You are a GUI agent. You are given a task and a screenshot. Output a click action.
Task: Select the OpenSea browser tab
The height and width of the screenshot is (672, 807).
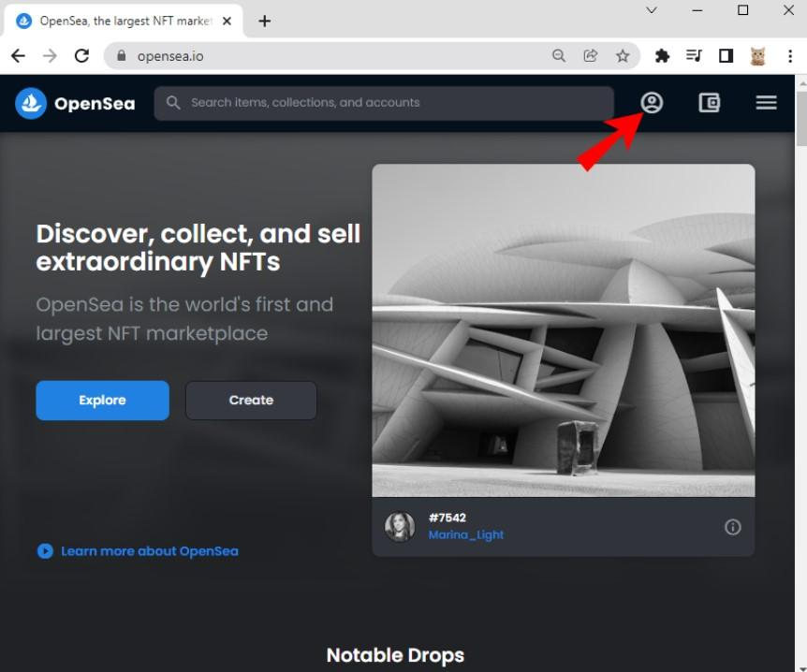tap(123, 22)
